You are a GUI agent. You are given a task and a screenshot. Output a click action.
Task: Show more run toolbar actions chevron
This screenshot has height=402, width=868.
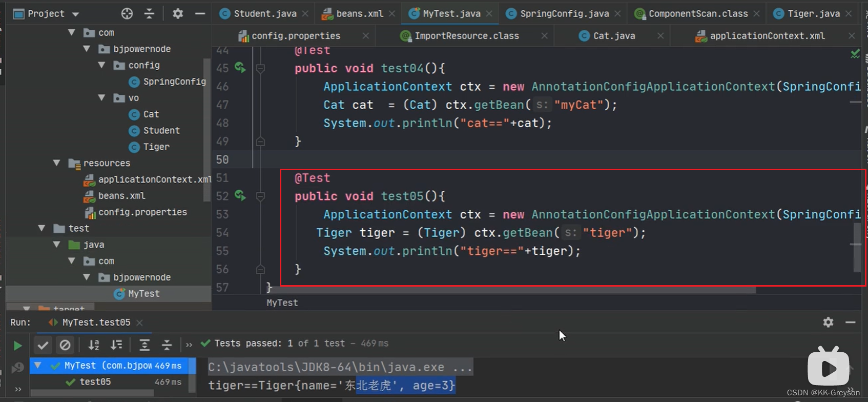[189, 345]
